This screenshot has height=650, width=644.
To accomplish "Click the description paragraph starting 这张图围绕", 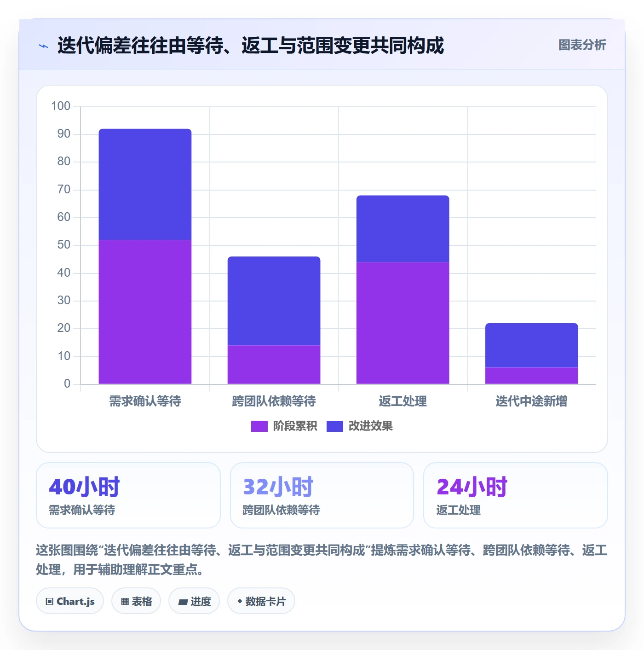I will tap(322, 560).
